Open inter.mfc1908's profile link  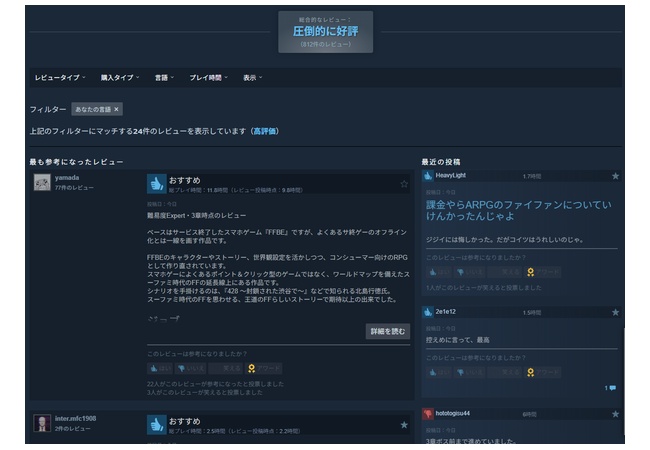point(75,419)
